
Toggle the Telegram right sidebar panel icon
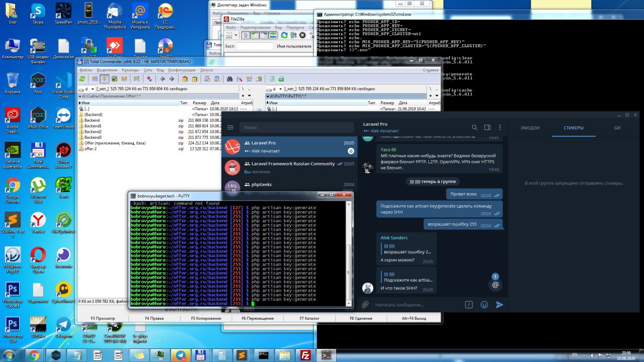pos(487,128)
